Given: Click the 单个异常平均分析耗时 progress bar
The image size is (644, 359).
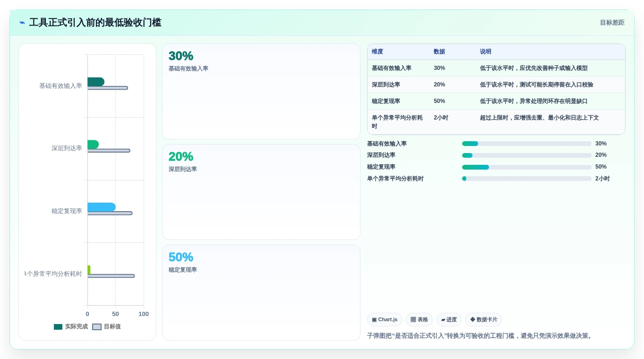Looking at the screenshot, I should [x=527, y=179].
